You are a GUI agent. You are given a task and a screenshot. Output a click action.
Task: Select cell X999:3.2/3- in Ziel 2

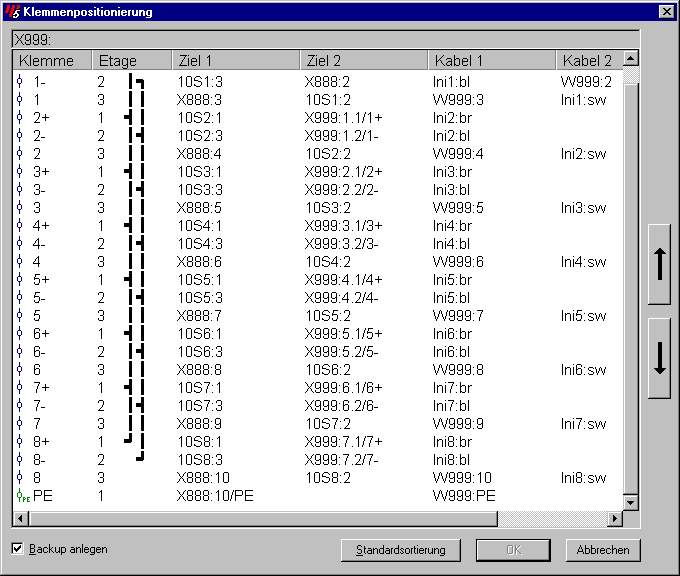(x=341, y=244)
